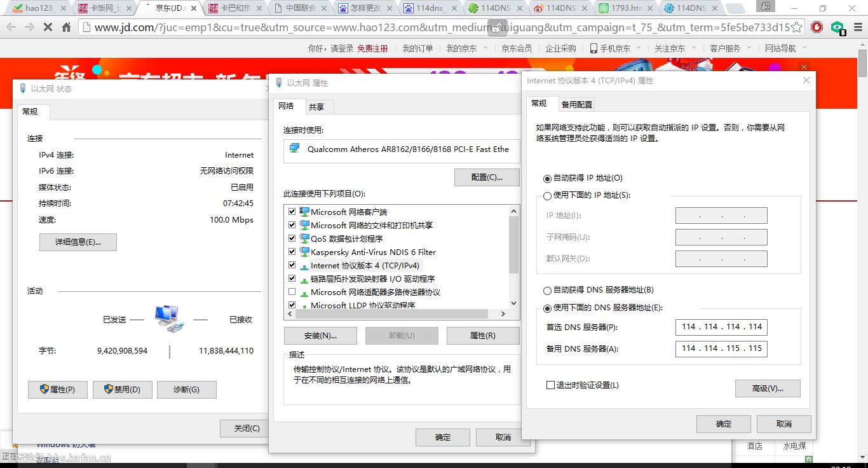868x468 pixels.
Task: Select 自动获得 IP 地址 radio button
Action: click(x=548, y=179)
